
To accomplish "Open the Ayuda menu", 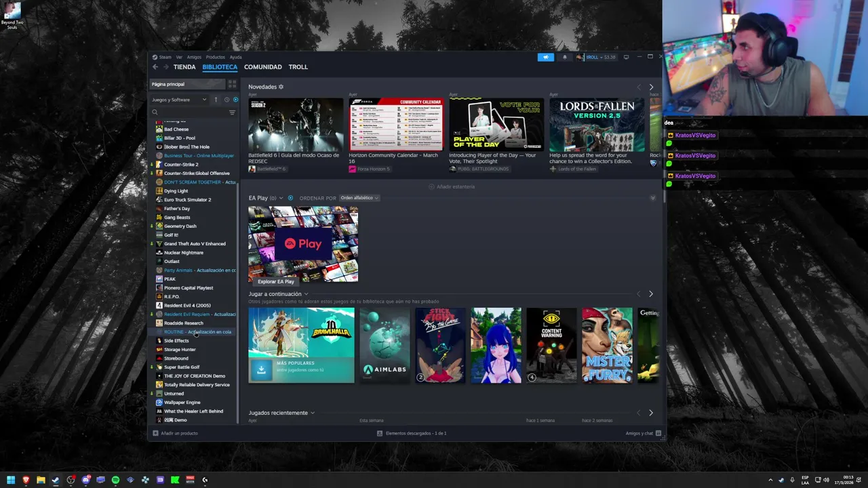I will click(235, 57).
